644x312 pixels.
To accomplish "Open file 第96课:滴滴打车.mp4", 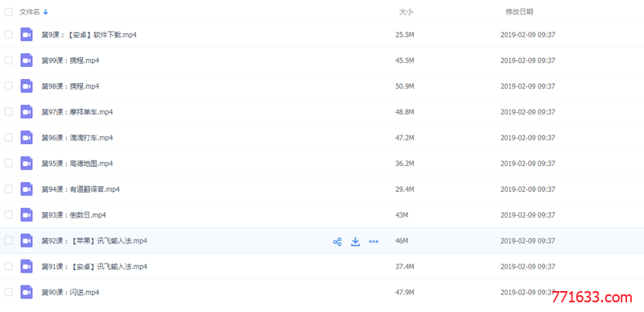I will coord(77,138).
